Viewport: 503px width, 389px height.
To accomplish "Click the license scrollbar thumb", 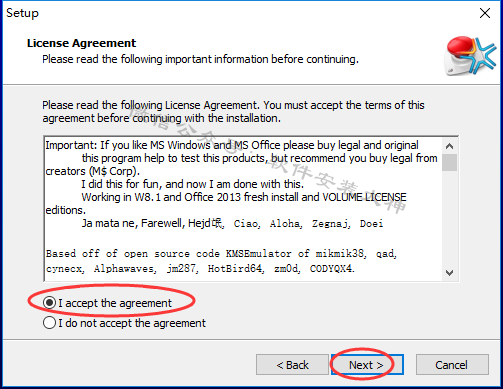I will 449,162.
